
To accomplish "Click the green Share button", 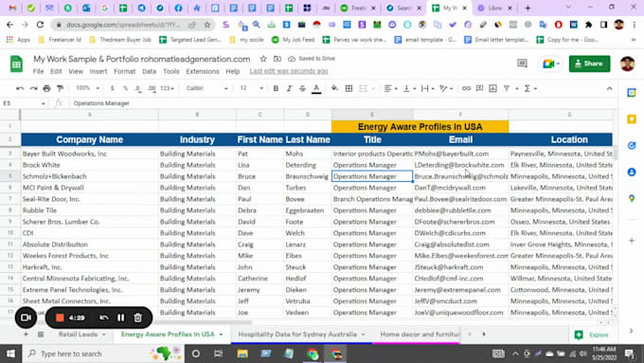I will point(589,64).
